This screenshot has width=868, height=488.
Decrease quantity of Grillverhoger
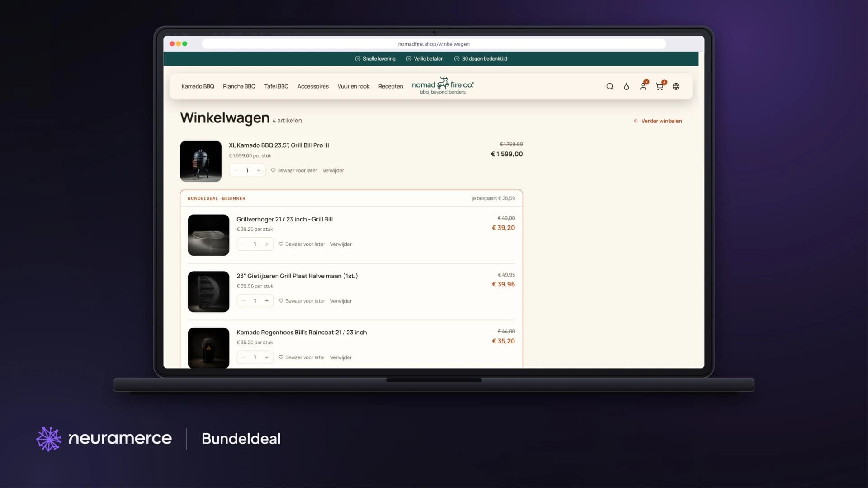click(x=243, y=244)
